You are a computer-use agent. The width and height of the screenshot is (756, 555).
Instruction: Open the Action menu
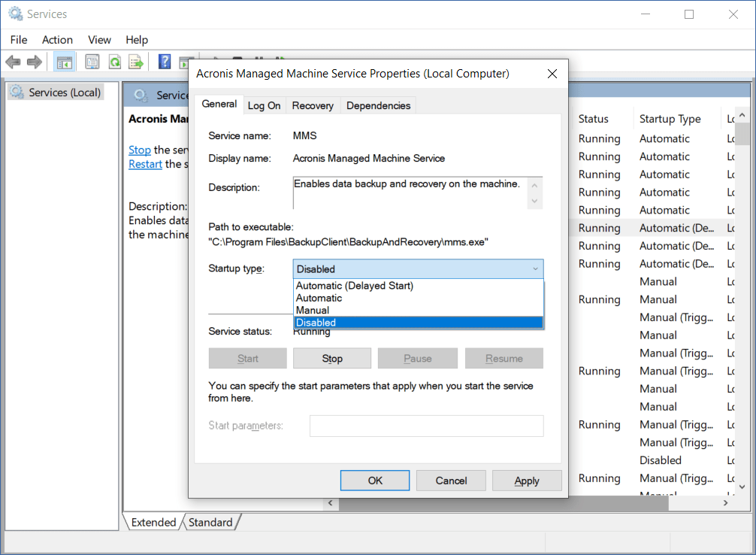pyautogui.click(x=57, y=40)
